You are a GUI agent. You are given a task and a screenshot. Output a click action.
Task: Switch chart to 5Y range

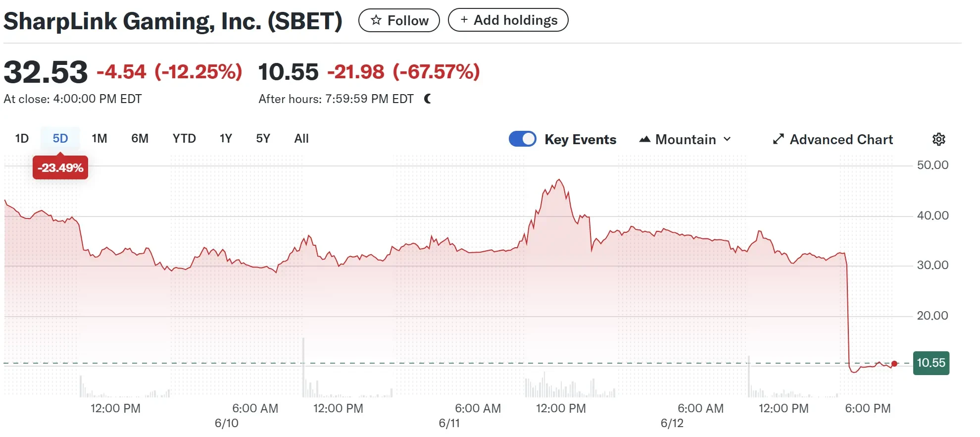pyautogui.click(x=263, y=138)
